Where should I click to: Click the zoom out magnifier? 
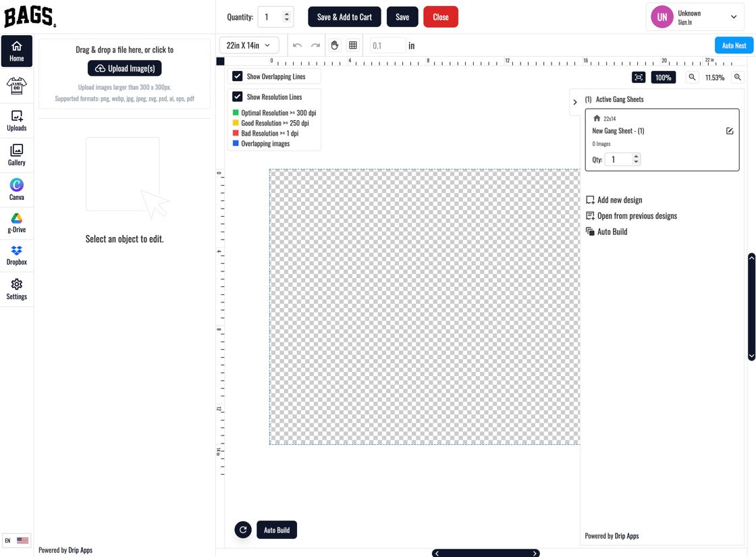[x=692, y=77]
